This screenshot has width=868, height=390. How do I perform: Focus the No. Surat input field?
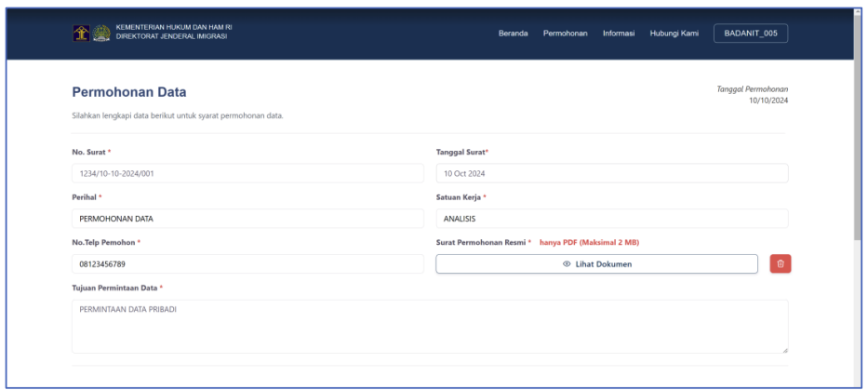point(247,173)
